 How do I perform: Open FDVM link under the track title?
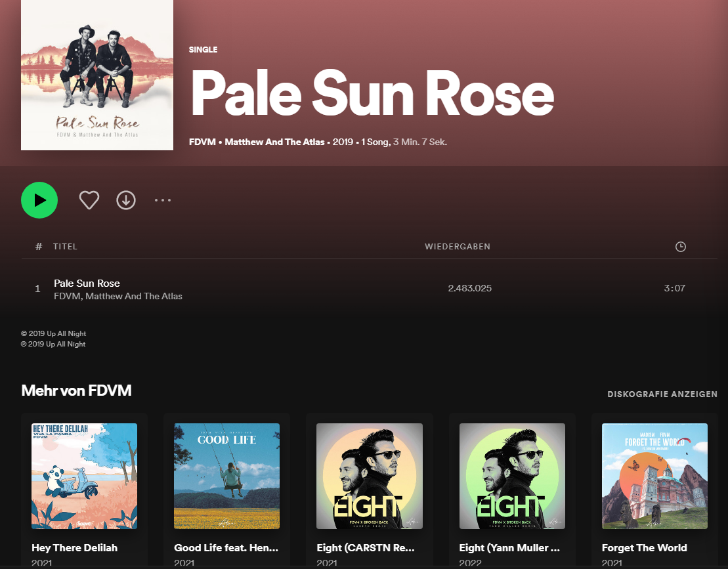tap(67, 296)
